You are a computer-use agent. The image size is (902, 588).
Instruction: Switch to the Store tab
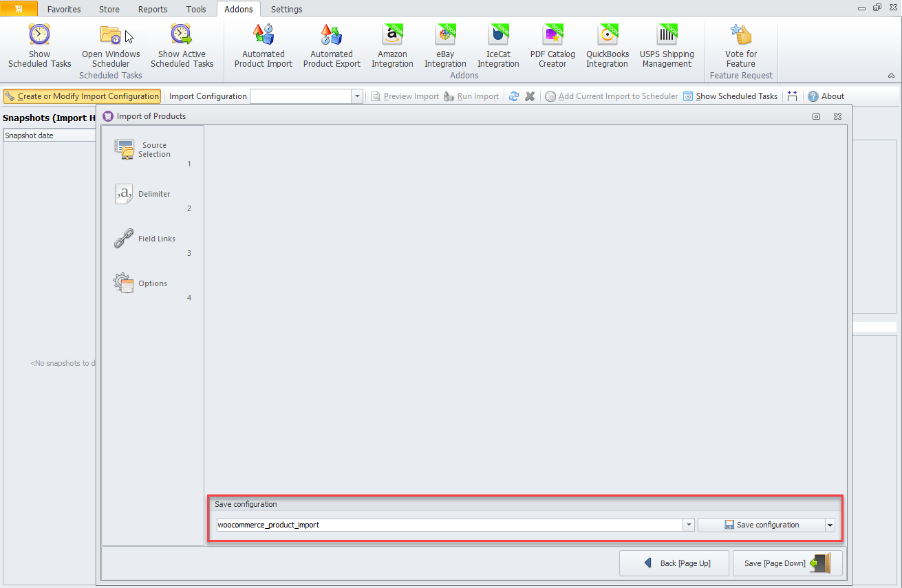(109, 10)
